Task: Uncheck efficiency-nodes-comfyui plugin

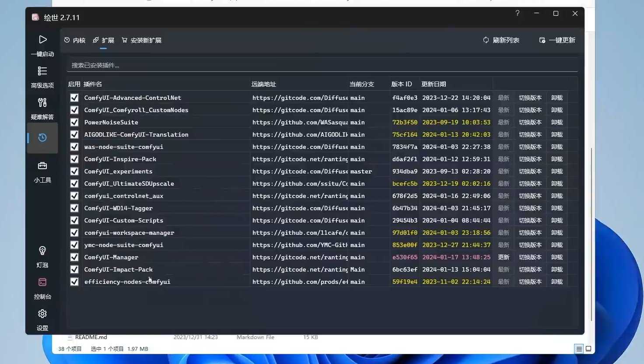Action: click(74, 282)
